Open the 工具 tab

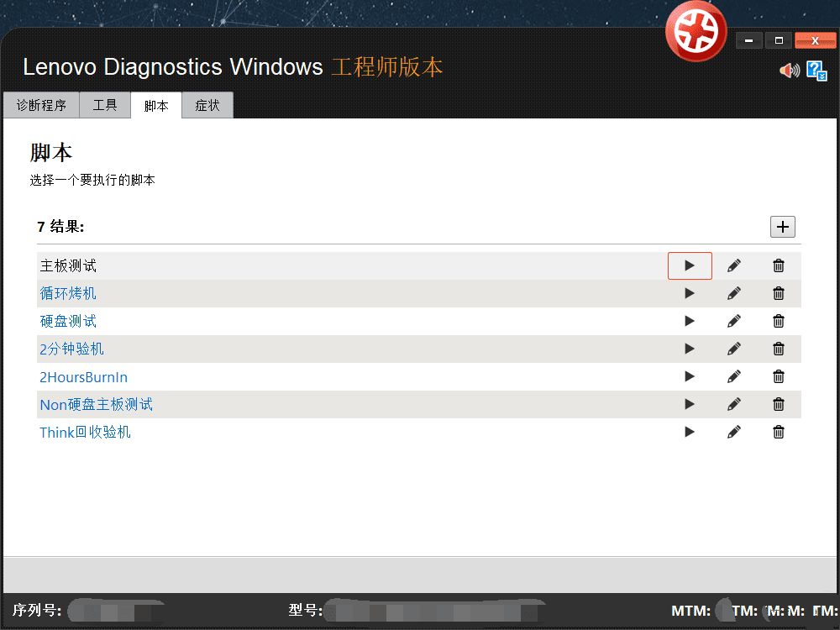click(105, 106)
